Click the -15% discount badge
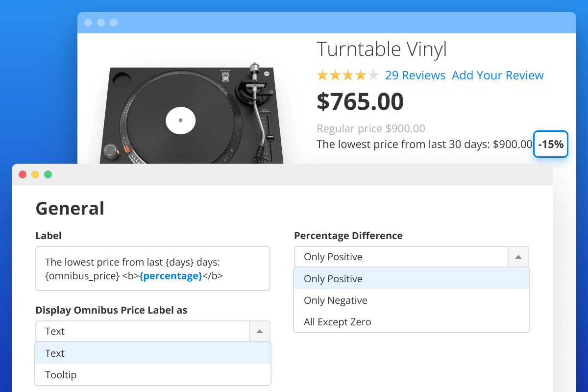Viewport: 588px width, 392px height. [550, 144]
